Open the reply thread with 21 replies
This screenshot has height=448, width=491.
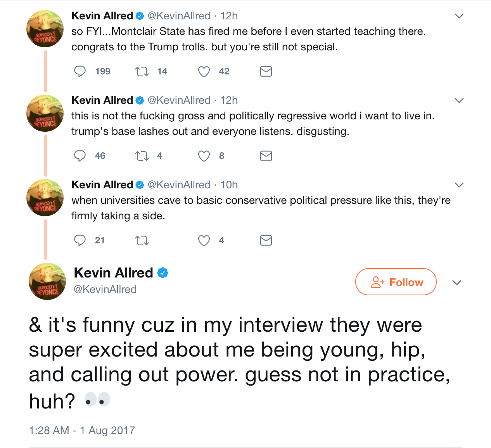(x=80, y=240)
